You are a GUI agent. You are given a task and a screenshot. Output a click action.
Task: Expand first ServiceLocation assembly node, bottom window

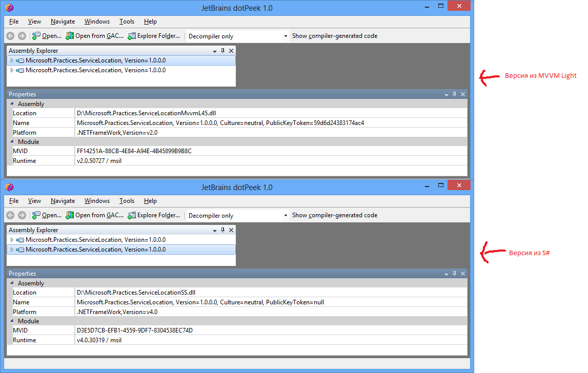[12, 240]
